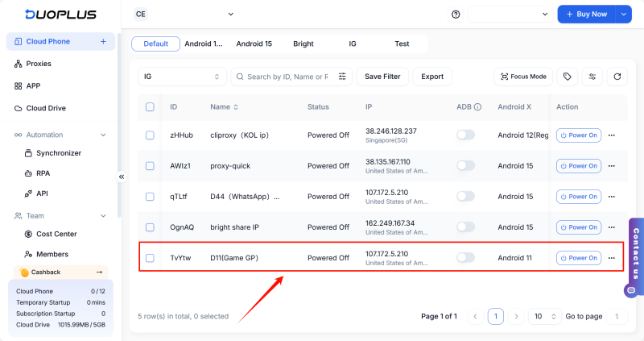644x341 pixels.
Task: Open the rows-per-page dropdown showing 10
Action: point(543,317)
